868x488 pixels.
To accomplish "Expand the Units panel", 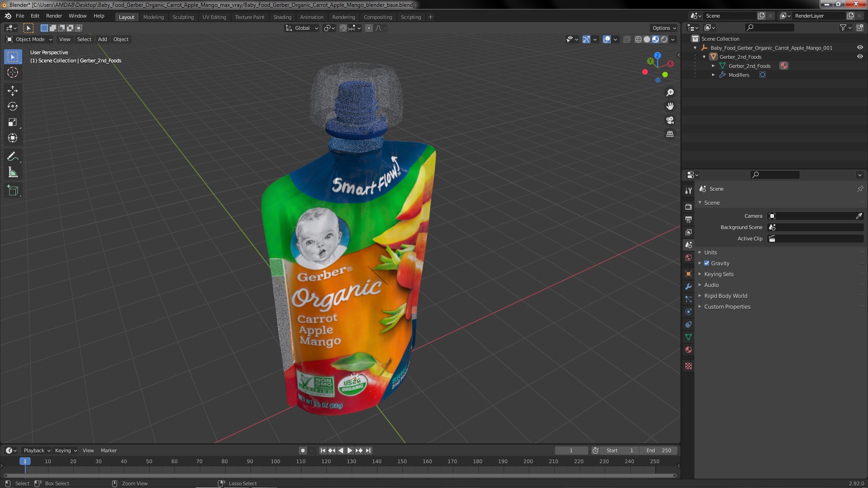I will (710, 252).
